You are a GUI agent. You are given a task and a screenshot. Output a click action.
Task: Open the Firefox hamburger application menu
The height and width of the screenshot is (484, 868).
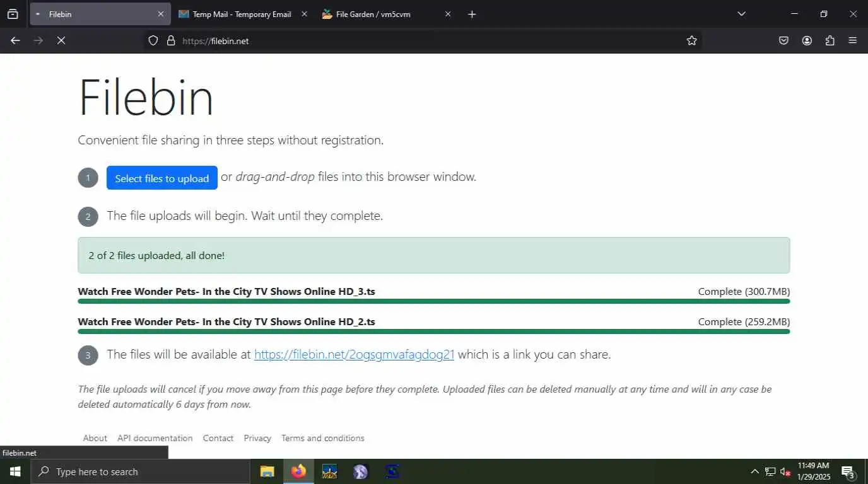pos(853,40)
